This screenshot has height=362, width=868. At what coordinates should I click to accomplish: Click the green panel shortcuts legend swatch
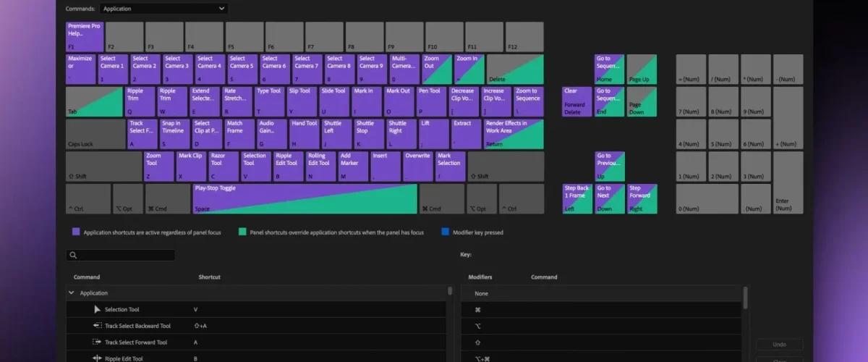(242, 232)
